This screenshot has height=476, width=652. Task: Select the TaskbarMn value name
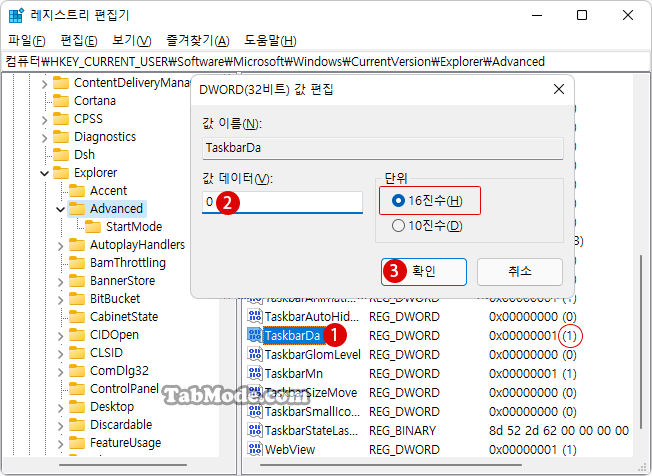point(294,374)
